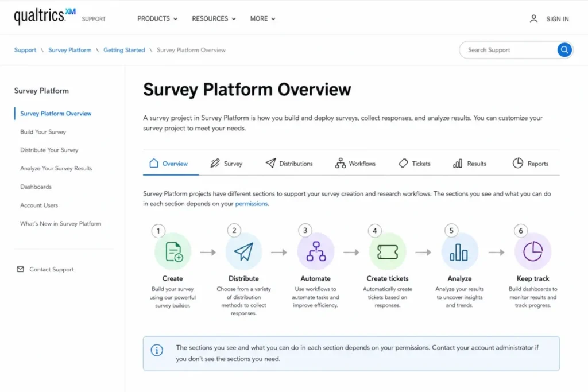The width and height of the screenshot is (588, 392).
Task: Click the Survey Platform breadcrumb link
Action: [69, 50]
